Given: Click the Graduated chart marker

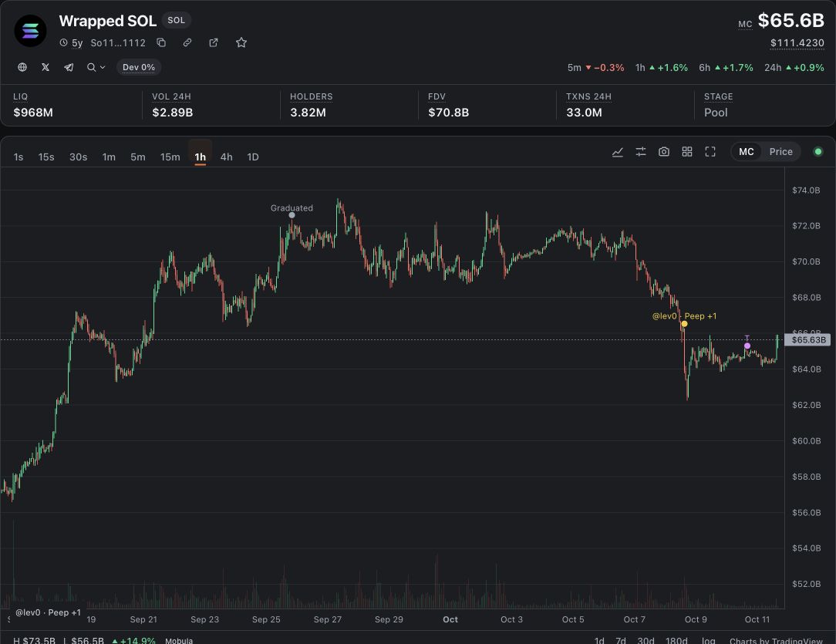Looking at the screenshot, I should [292, 215].
